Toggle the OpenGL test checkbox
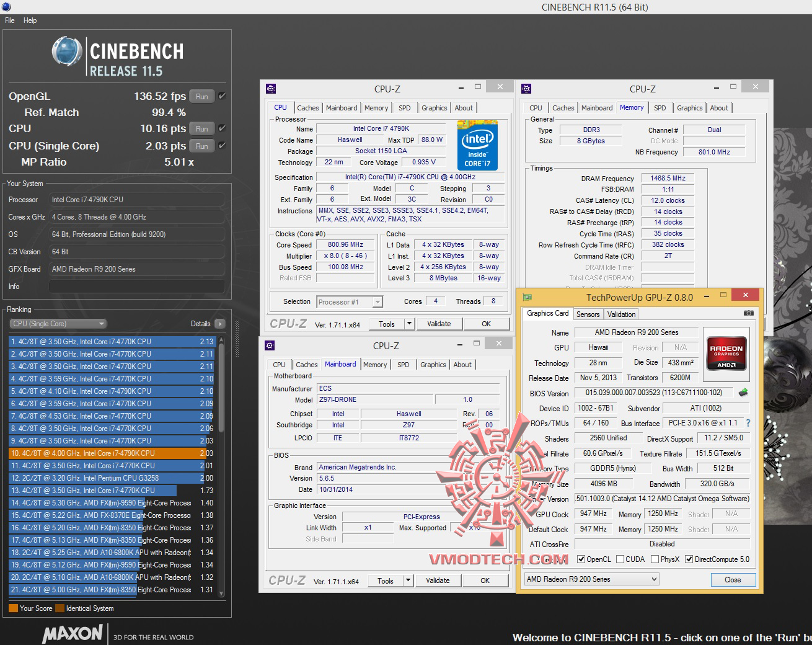The width and height of the screenshot is (812, 645). (x=222, y=96)
